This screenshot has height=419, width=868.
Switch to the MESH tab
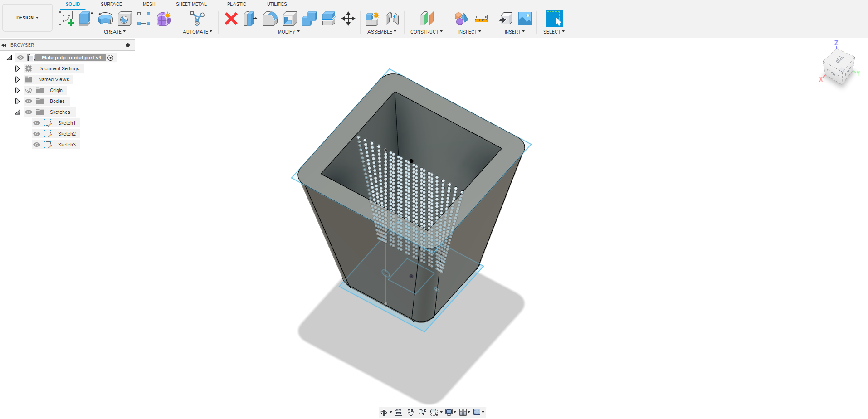[x=149, y=4]
